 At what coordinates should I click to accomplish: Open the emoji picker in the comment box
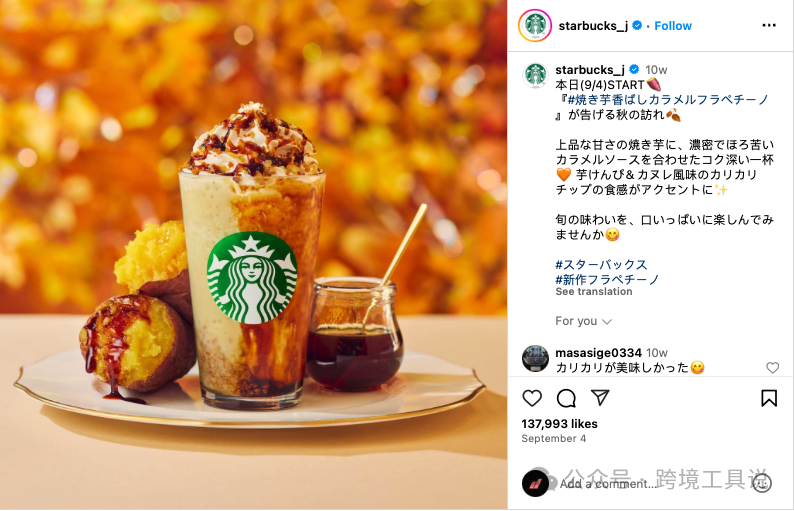pos(763,483)
